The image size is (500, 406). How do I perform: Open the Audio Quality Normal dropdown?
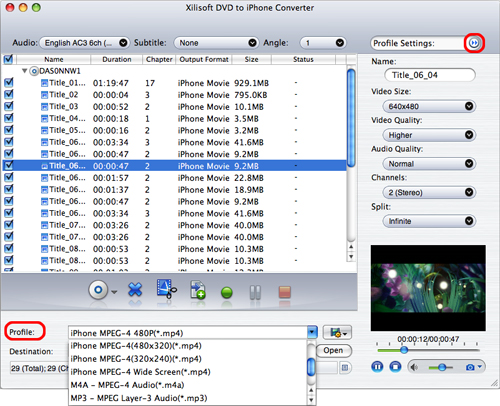click(429, 164)
